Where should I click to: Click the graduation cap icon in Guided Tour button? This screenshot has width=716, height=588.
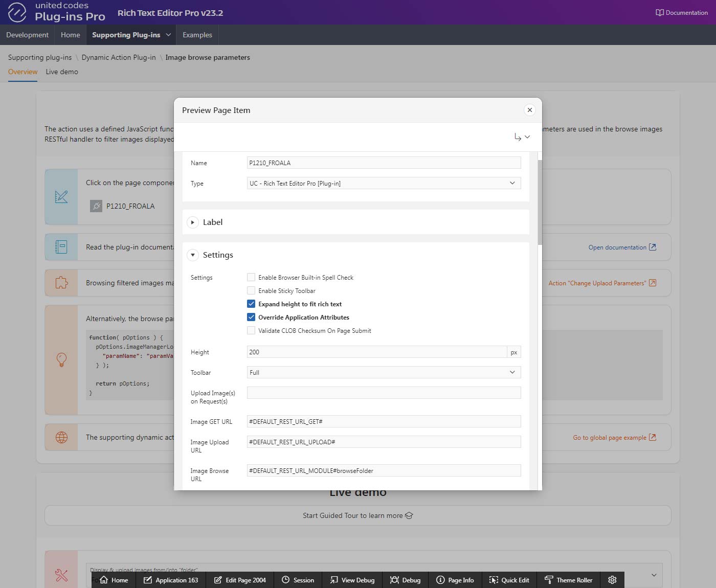click(409, 515)
